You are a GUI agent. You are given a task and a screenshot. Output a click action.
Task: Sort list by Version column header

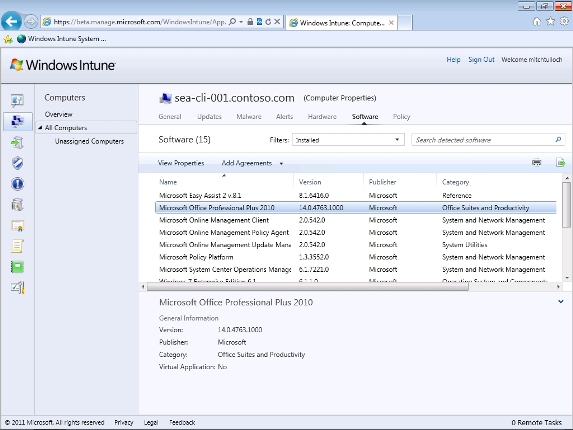(310, 182)
